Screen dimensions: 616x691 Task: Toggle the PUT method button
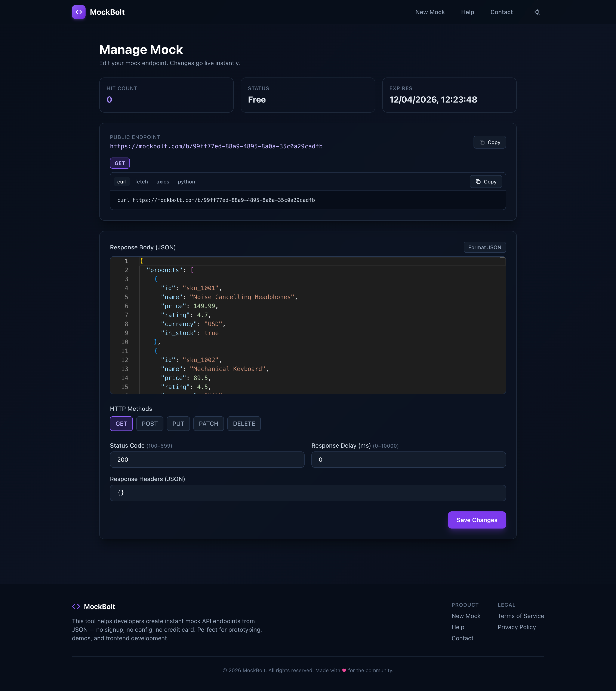[178, 424]
